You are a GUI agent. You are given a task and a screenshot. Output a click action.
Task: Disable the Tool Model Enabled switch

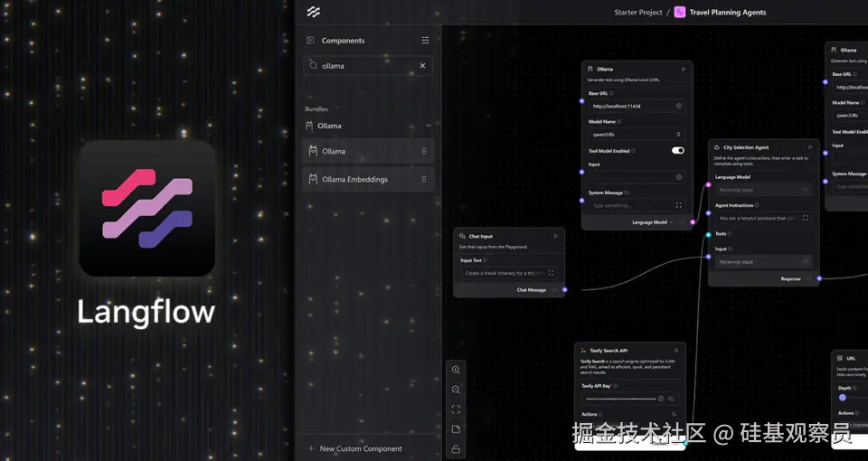(x=678, y=151)
